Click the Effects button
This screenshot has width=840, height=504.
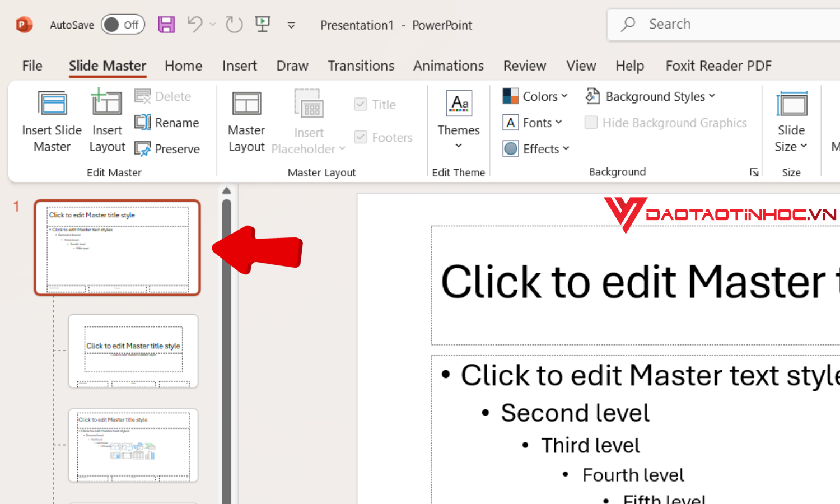535,148
